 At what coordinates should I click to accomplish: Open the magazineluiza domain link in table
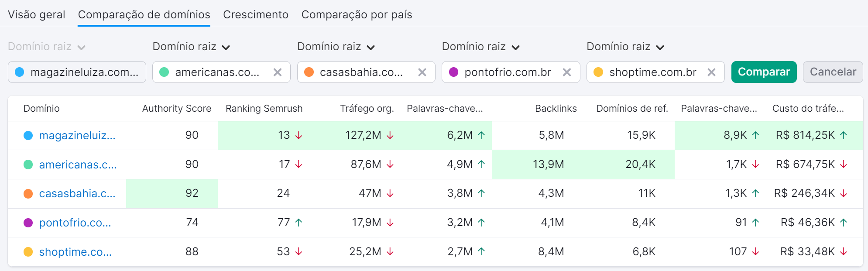coord(77,136)
